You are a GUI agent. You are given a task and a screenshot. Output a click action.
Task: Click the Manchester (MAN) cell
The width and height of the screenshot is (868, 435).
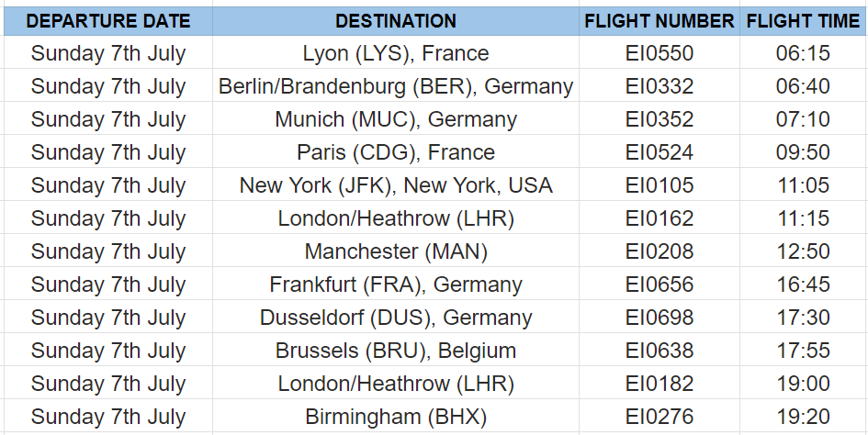(x=396, y=251)
